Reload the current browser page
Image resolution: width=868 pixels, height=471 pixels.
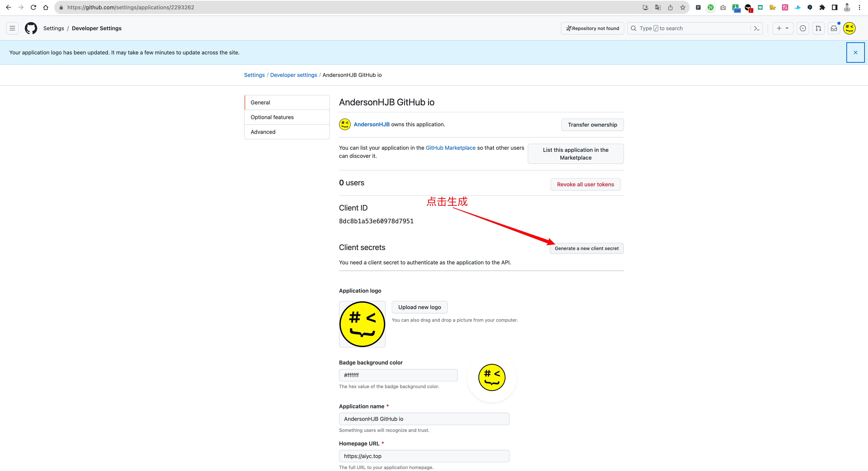pos(33,7)
